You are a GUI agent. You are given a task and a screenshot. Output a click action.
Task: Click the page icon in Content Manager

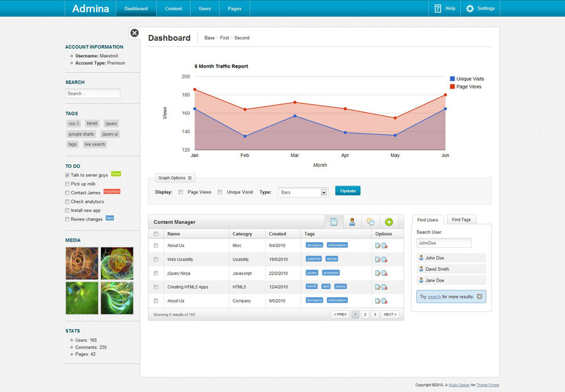click(334, 222)
